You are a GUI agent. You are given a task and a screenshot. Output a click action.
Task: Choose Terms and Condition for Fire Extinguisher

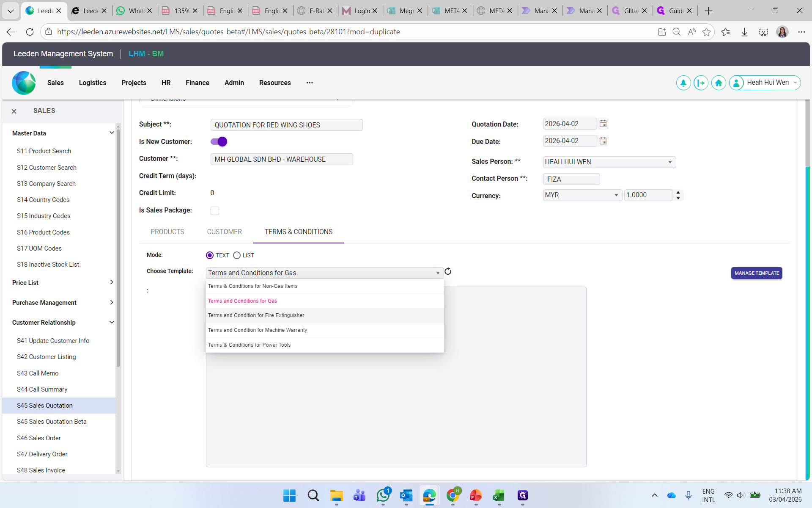325,315
